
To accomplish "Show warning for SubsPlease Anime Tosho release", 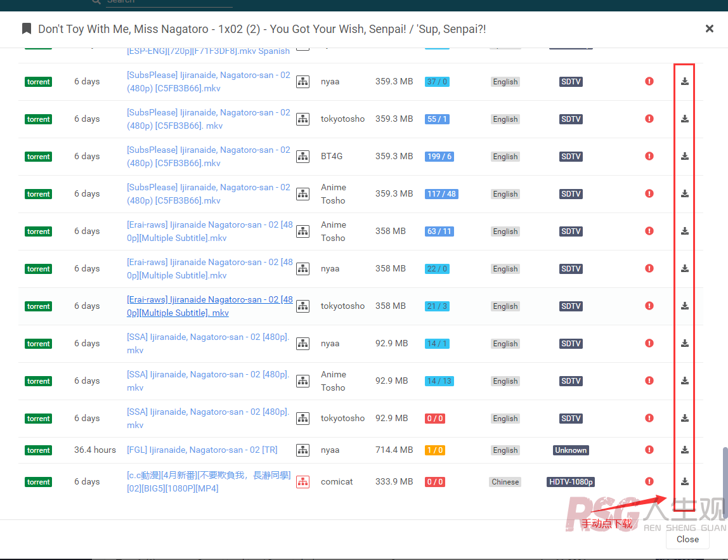I will pos(649,193).
